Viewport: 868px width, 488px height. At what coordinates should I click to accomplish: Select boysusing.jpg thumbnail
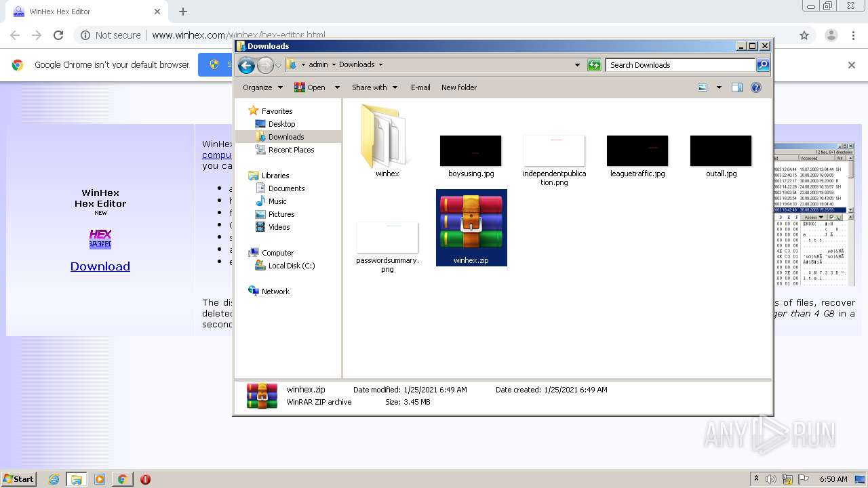[471, 150]
